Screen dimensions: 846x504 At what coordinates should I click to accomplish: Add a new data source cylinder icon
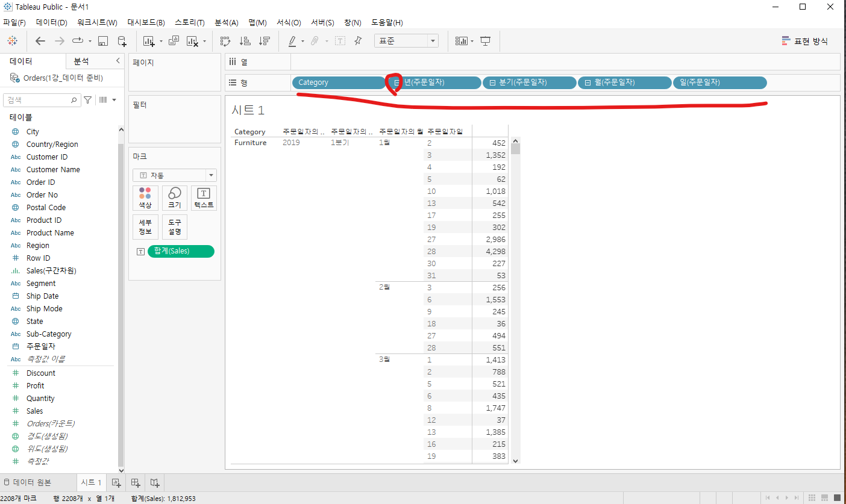pyautogui.click(x=122, y=41)
